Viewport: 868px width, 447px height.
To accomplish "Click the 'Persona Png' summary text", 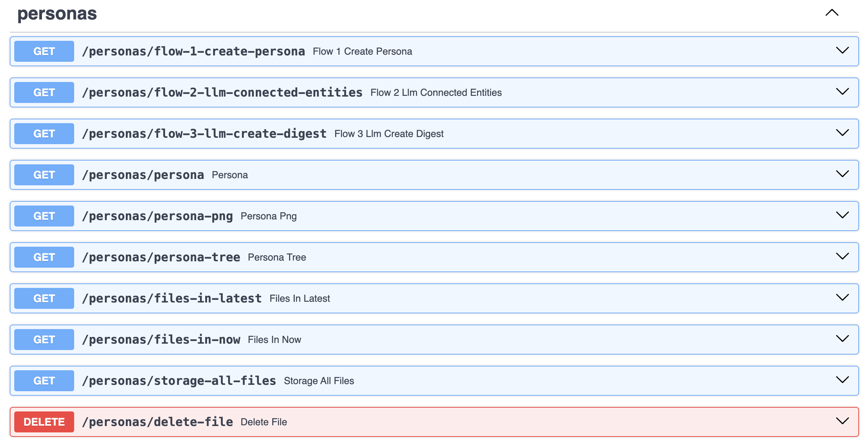I will pos(268,216).
